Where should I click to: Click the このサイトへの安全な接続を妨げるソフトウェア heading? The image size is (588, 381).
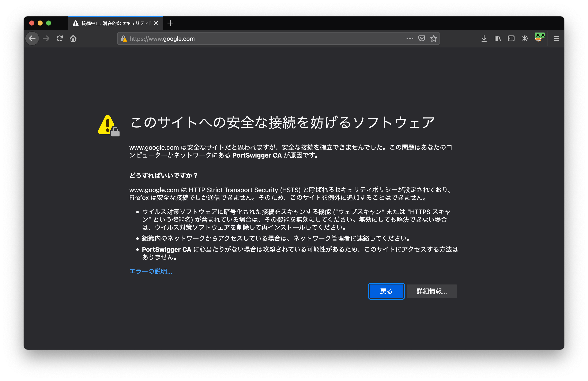coord(282,122)
